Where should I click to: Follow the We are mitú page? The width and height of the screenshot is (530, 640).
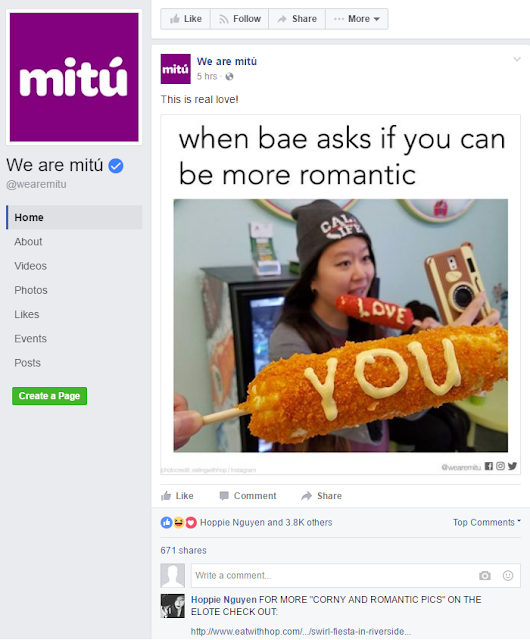[x=240, y=19]
